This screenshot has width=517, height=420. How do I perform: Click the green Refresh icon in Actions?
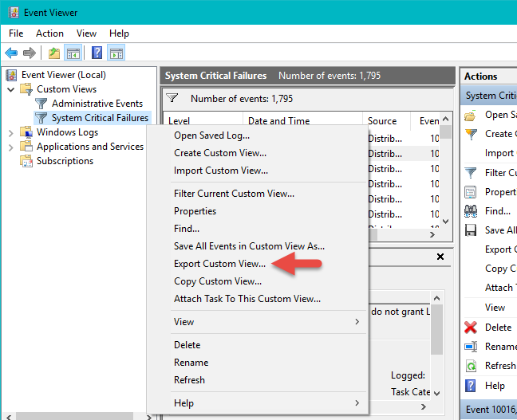pos(471,366)
